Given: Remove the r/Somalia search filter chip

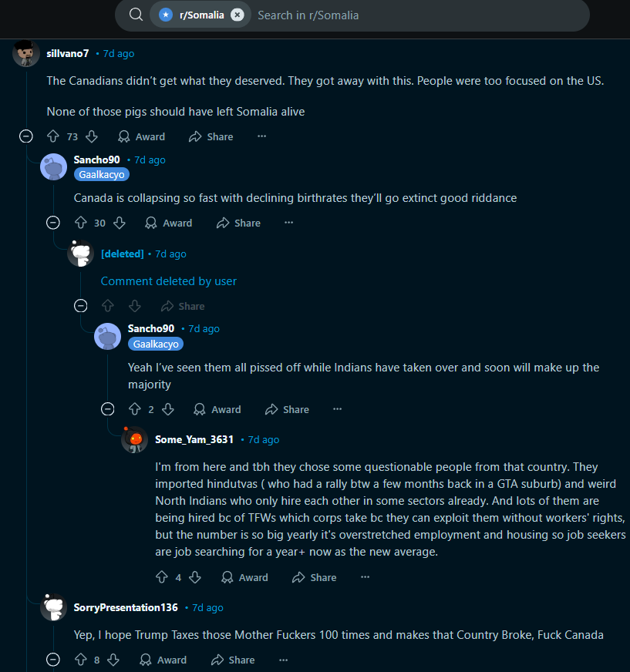Looking at the screenshot, I should click(238, 15).
